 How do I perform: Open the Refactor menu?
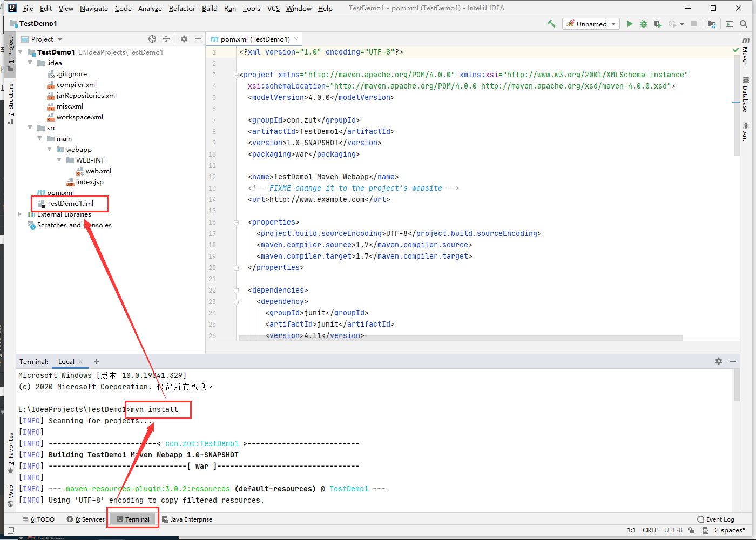pos(182,8)
